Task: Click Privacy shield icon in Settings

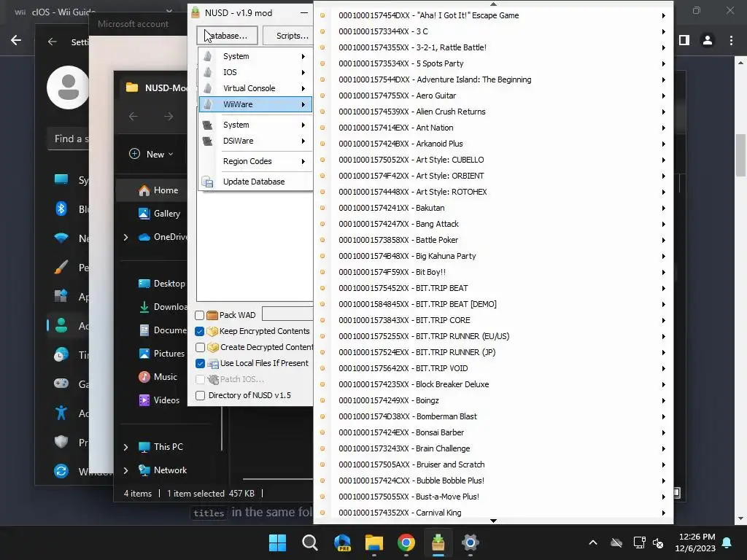Action: click(61, 442)
